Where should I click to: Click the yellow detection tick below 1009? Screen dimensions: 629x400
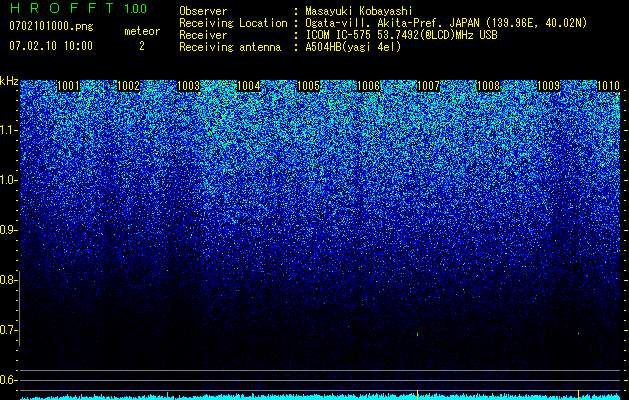(x=578, y=394)
